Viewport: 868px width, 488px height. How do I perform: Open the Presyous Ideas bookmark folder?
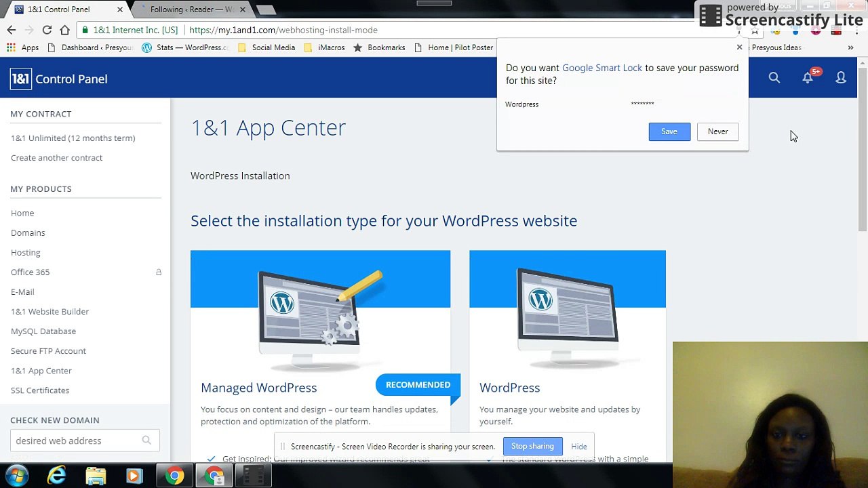pyautogui.click(x=776, y=47)
